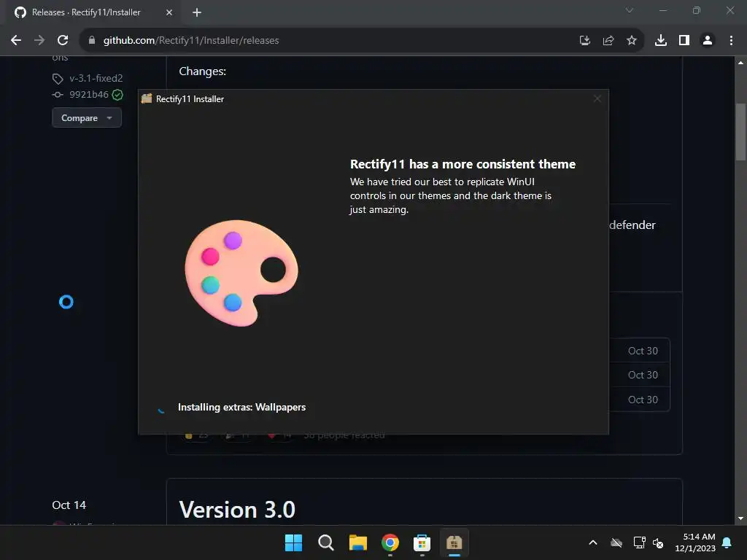Click Rectify11 Installer taskbar icon

(454, 542)
